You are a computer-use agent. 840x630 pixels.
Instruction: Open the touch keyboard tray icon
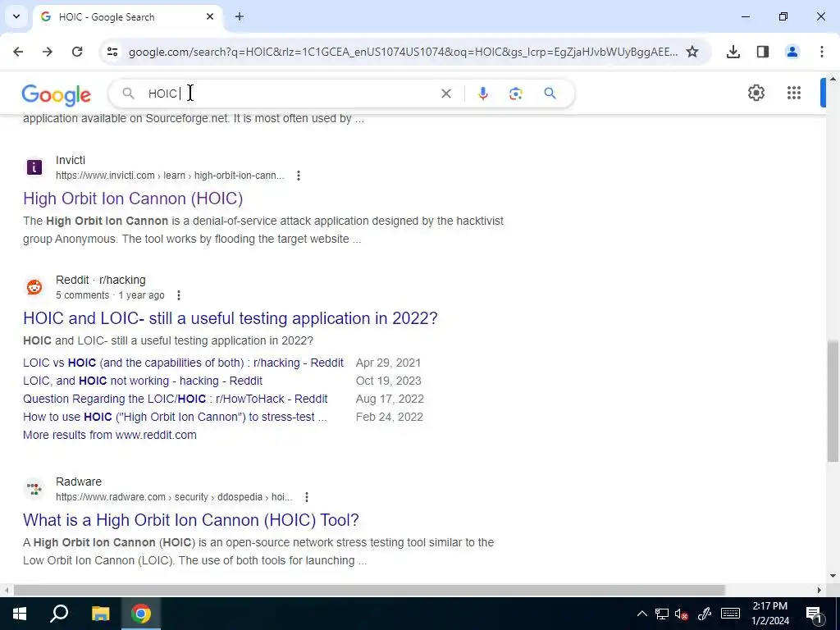(x=730, y=614)
